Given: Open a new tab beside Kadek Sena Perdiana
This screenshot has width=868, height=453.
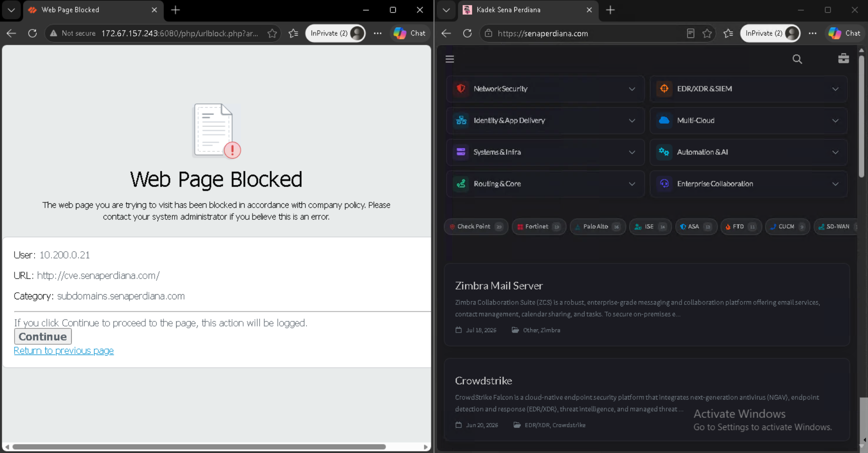Looking at the screenshot, I should click(x=610, y=10).
